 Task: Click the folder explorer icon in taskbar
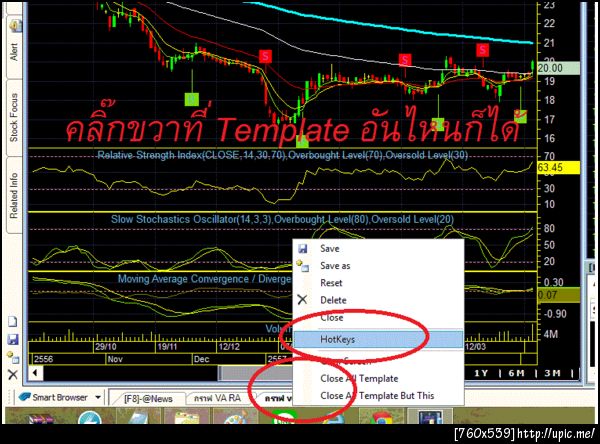(186, 418)
